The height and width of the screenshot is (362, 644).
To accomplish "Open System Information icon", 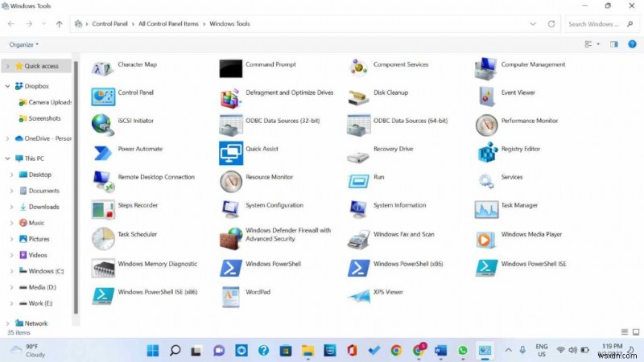I will pos(358,209).
